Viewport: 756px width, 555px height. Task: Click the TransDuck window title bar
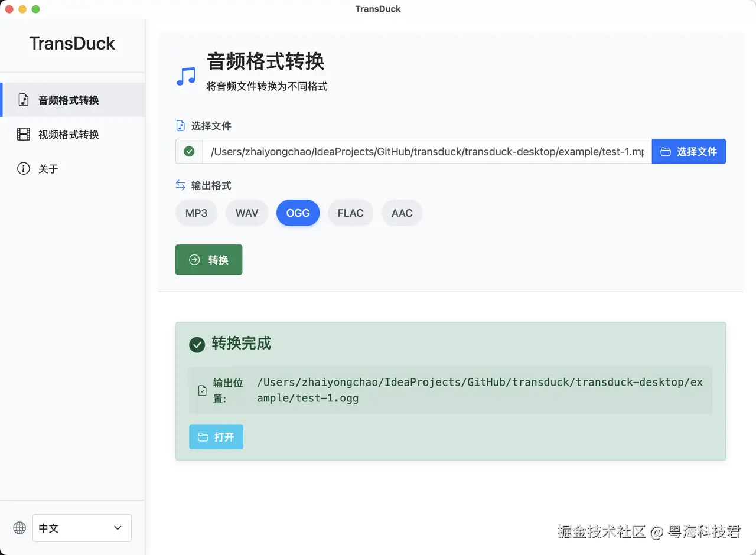(378, 9)
